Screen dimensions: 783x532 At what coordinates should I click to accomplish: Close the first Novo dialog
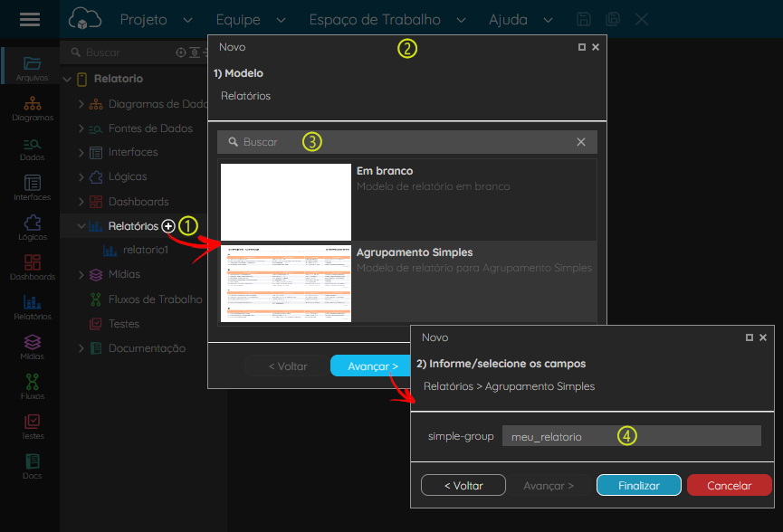click(596, 47)
